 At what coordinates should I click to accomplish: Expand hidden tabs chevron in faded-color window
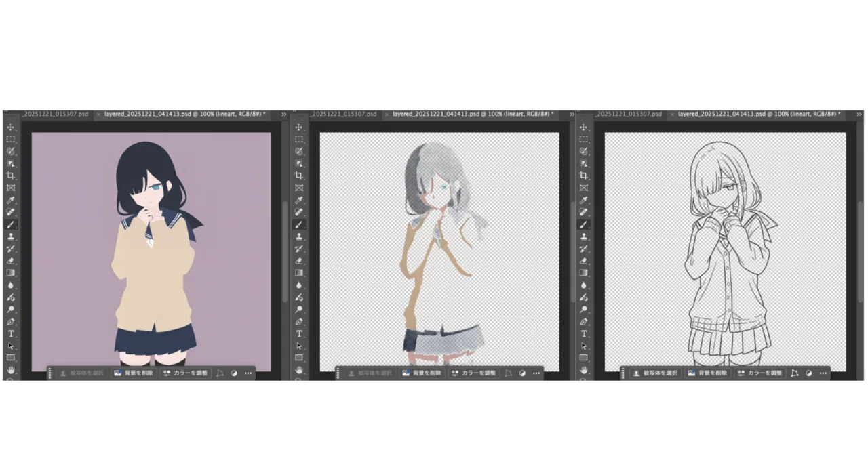tap(572, 115)
